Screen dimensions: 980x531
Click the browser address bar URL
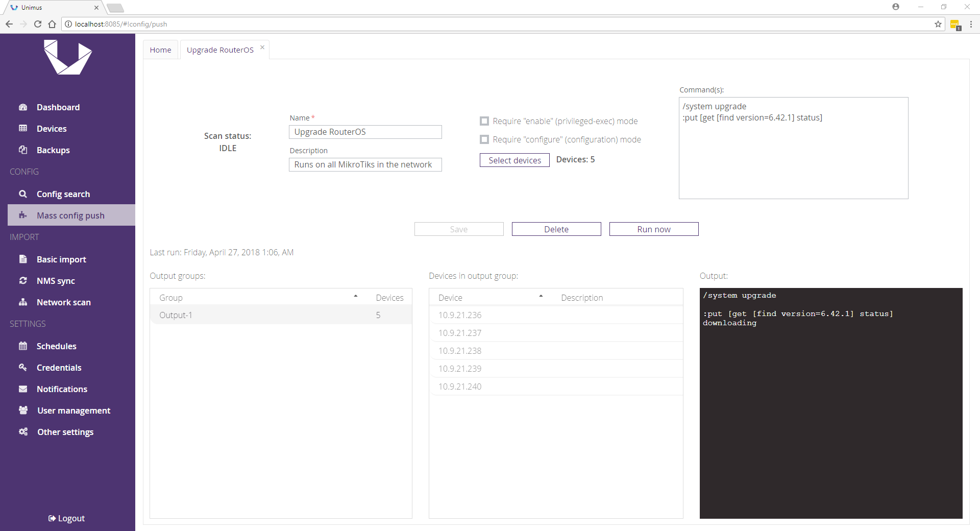[x=121, y=24]
